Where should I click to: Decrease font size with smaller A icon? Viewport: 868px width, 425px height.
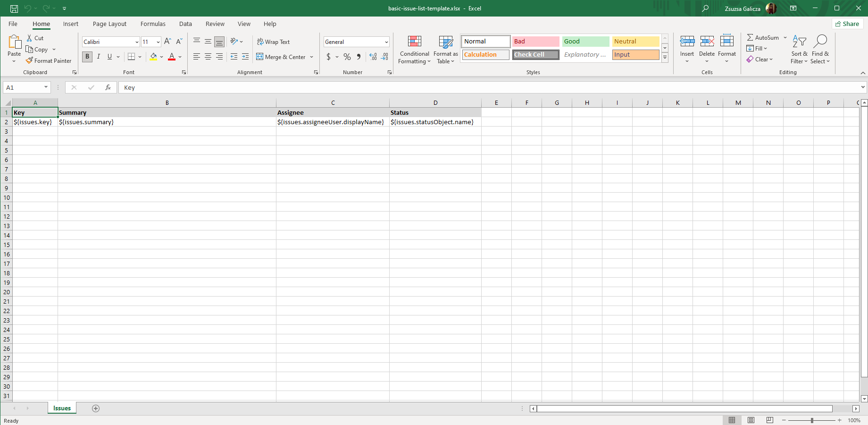[179, 42]
